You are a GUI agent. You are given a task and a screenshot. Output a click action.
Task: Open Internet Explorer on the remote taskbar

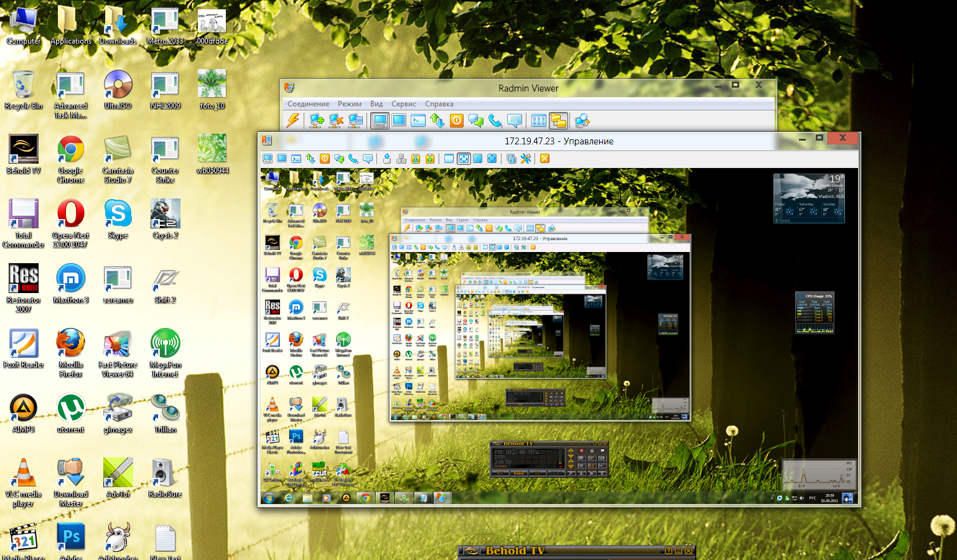[x=289, y=498]
